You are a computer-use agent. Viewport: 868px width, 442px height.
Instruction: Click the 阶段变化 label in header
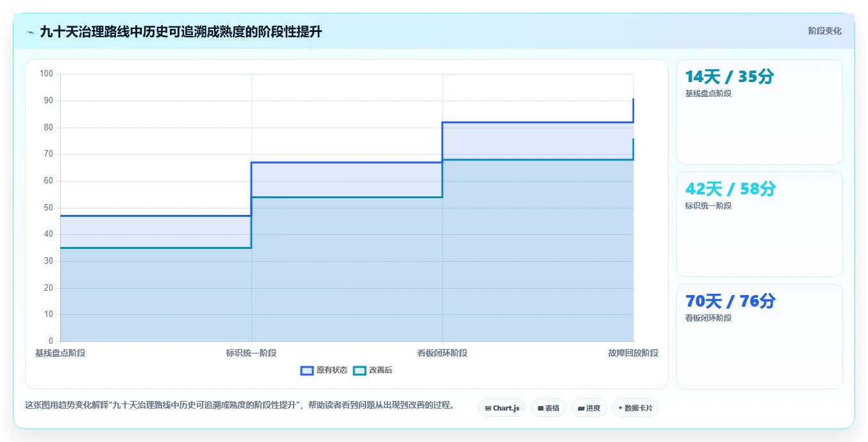click(825, 31)
